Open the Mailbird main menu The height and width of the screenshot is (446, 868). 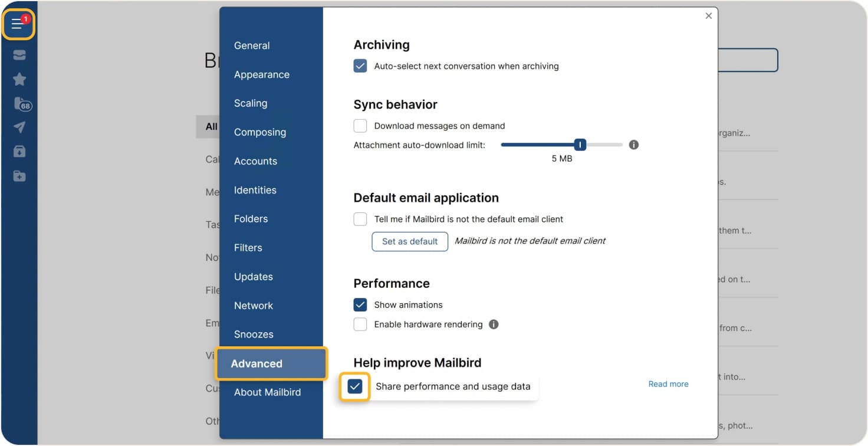18,24
